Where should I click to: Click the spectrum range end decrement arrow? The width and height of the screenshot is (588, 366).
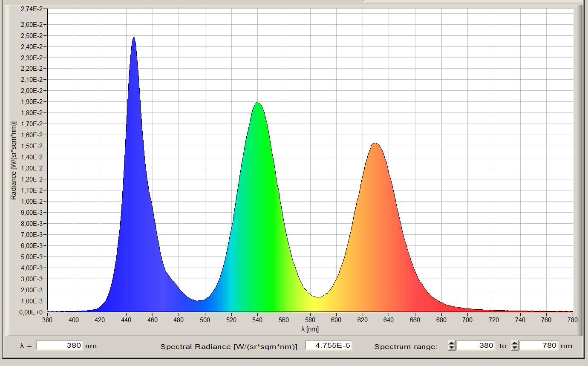[515, 348]
